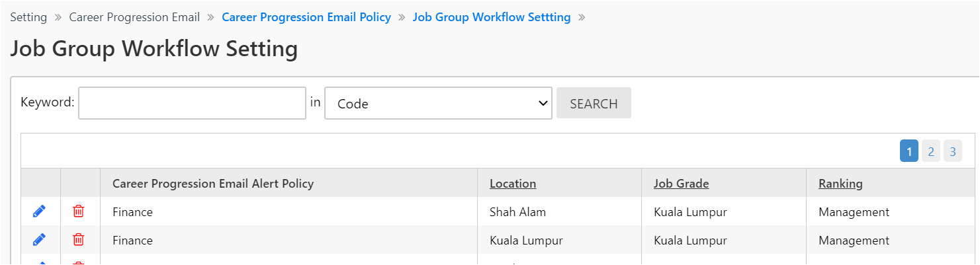The image size is (980, 265).
Task: Sort table by Location column
Action: [513, 184]
